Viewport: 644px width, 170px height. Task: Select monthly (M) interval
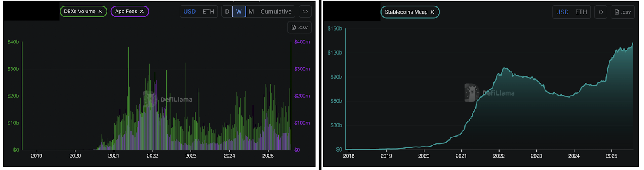(x=251, y=12)
